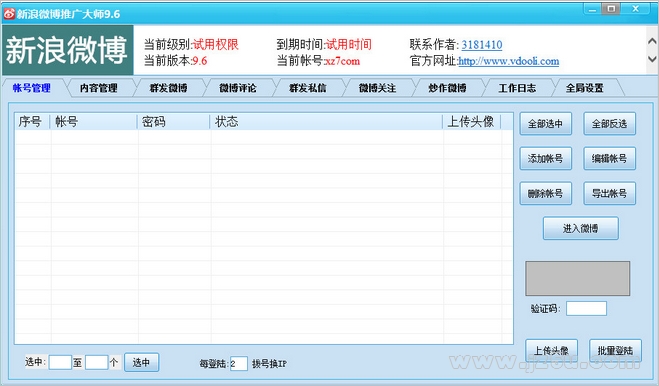The image size is (659, 386).
Task: Click the 状态 column header
Action: pos(326,122)
